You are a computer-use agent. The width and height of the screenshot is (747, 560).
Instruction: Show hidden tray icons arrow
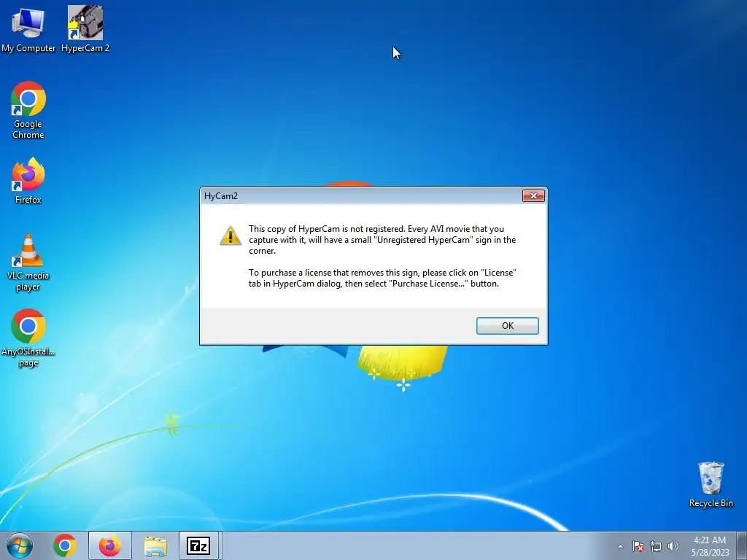pos(620,546)
